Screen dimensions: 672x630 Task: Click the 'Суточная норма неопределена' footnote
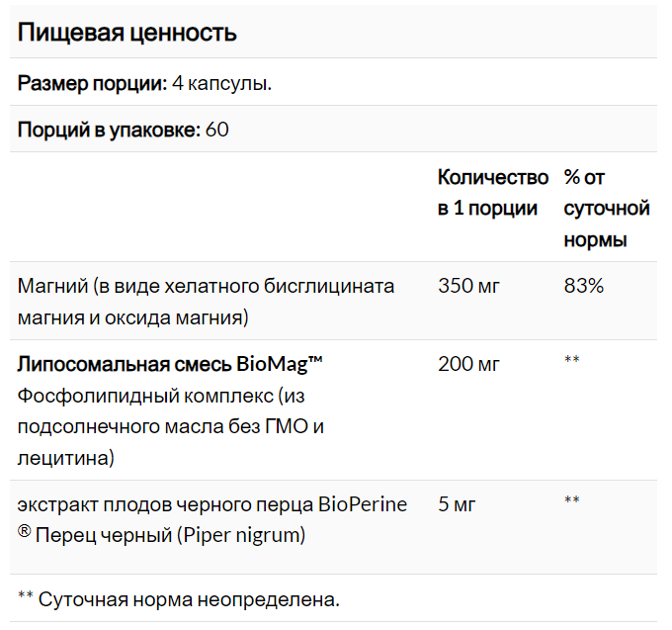click(179, 599)
